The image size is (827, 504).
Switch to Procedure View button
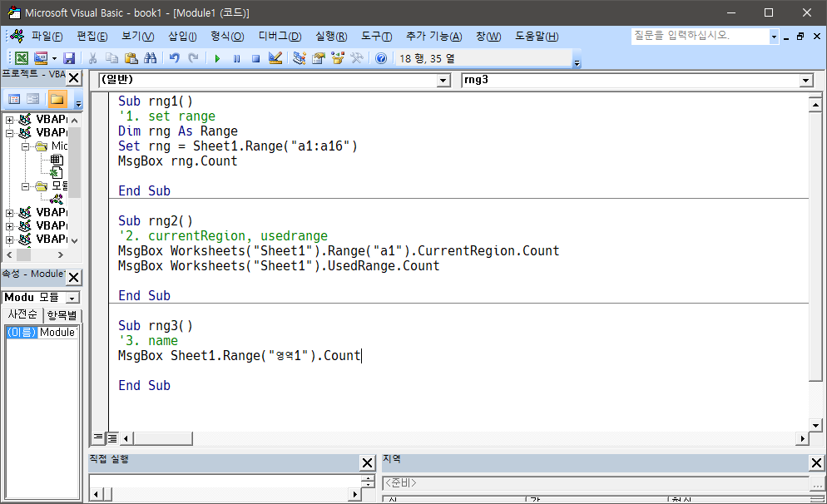[98, 437]
